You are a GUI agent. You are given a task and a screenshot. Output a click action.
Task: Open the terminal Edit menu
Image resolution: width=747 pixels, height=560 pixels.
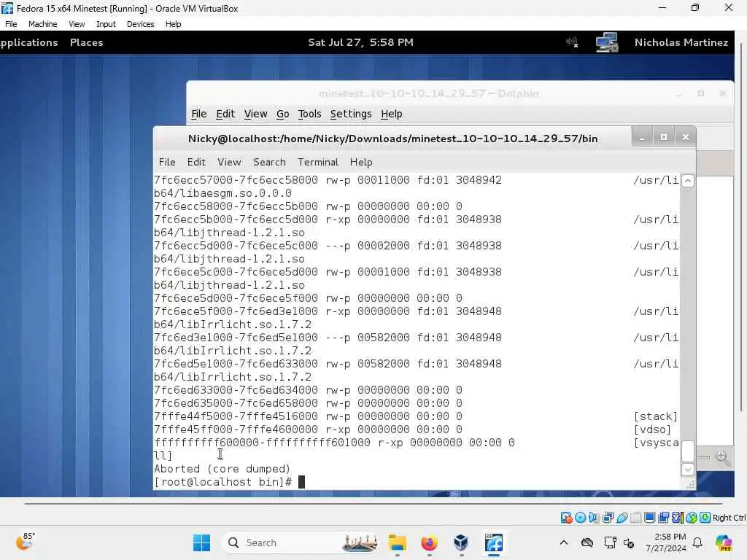point(196,162)
